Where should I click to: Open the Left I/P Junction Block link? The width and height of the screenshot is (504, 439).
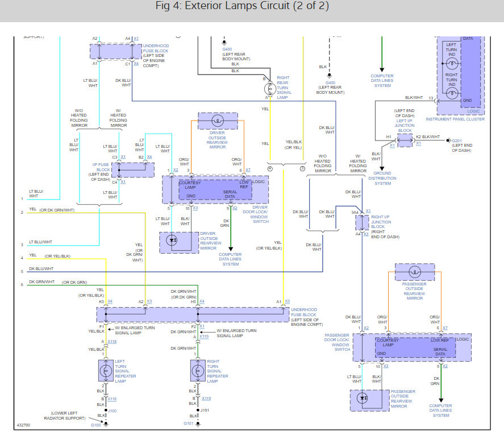click(405, 126)
